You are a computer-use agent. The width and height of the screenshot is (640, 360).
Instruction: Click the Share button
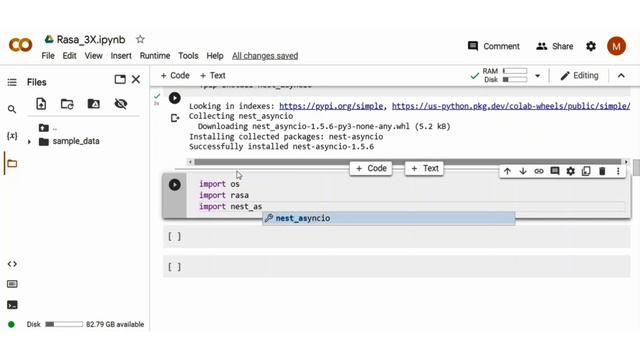click(555, 46)
